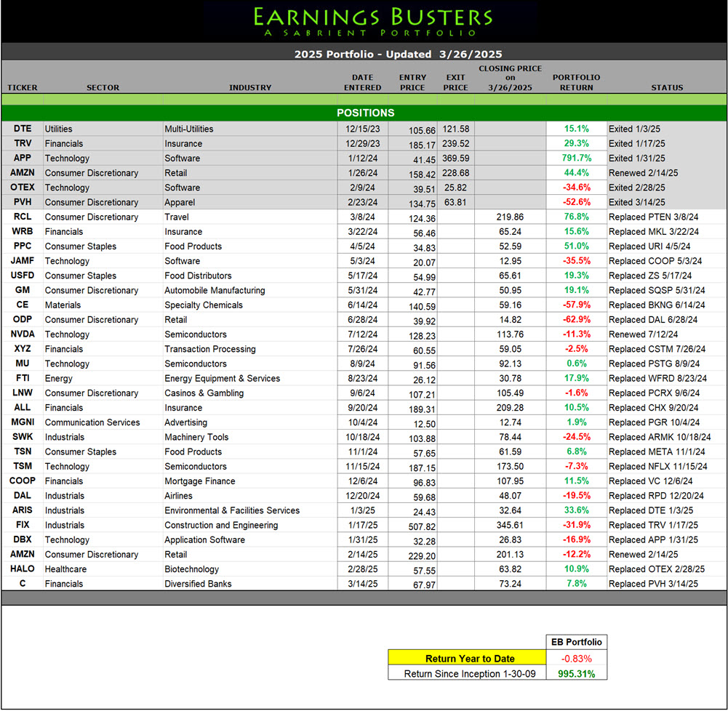Select RCL closing price 219.86
Image resolution: width=728 pixels, height=711 pixels.
pos(510,217)
